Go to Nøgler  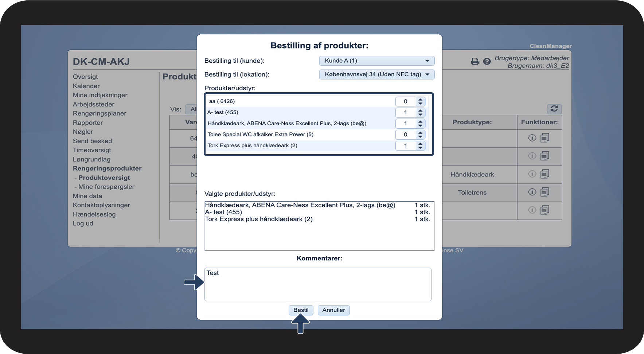click(83, 132)
